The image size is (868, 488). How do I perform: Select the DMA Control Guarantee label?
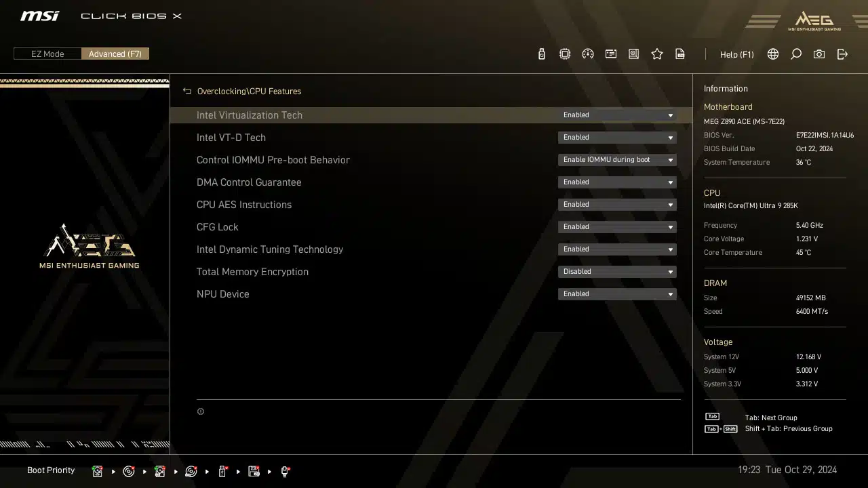[x=249, y=182]
